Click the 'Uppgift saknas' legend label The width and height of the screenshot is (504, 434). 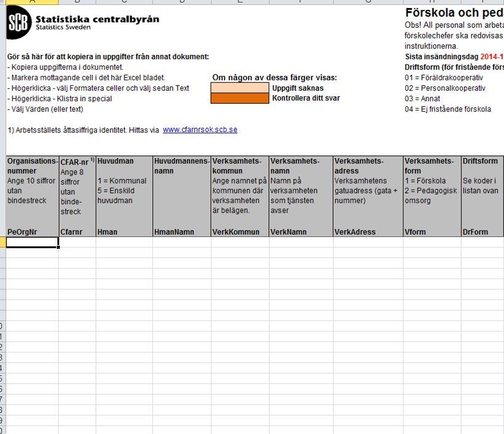298,88
